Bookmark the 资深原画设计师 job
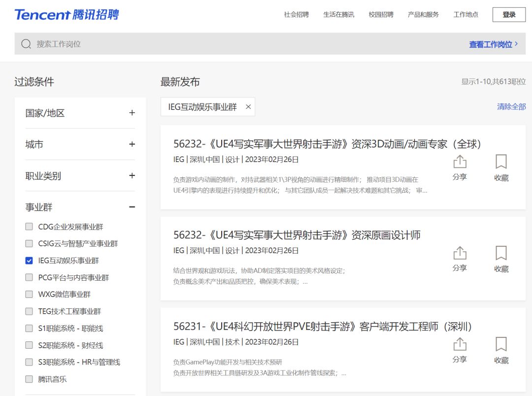The height and width of the screenshot is (396, 532). [501, 259]
